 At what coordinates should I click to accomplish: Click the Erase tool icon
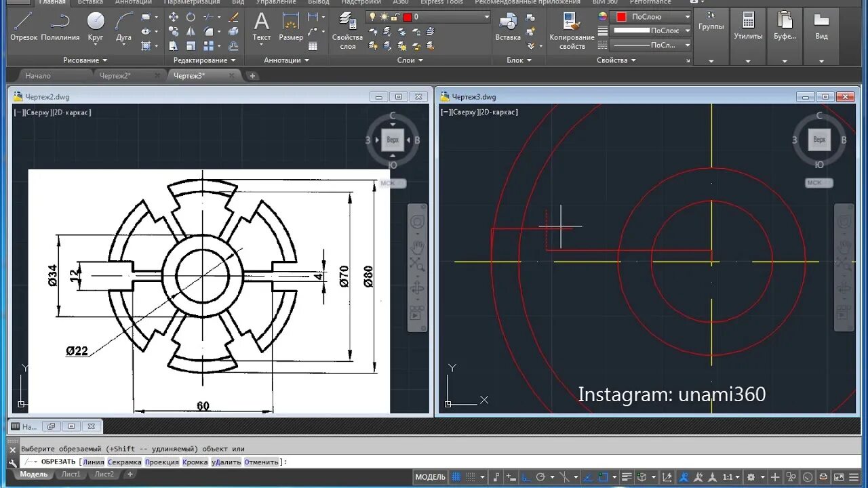[x=233, y=17]
